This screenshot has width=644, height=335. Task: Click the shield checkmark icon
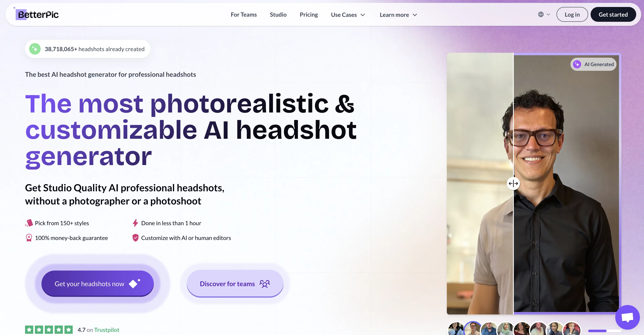(135, 237)
